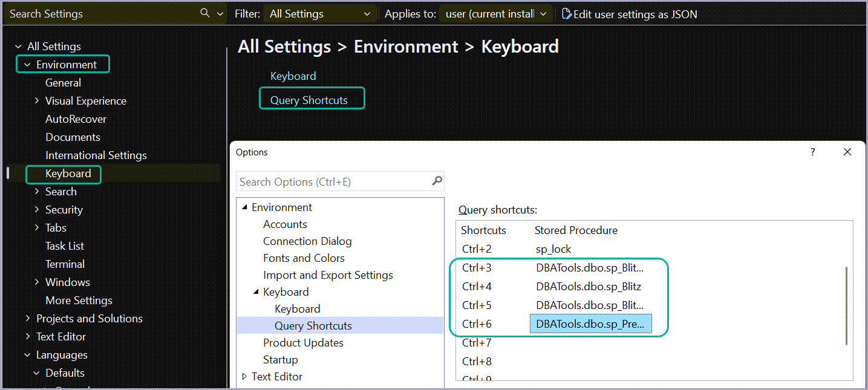Open the Filter All Settings dropdown
This screenshot has height=390, width=868.
tap(367, 13)
